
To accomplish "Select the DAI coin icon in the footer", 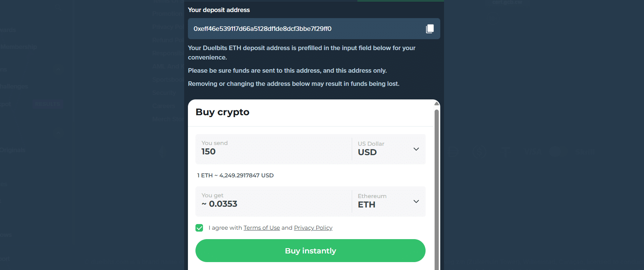I will 454,151.
